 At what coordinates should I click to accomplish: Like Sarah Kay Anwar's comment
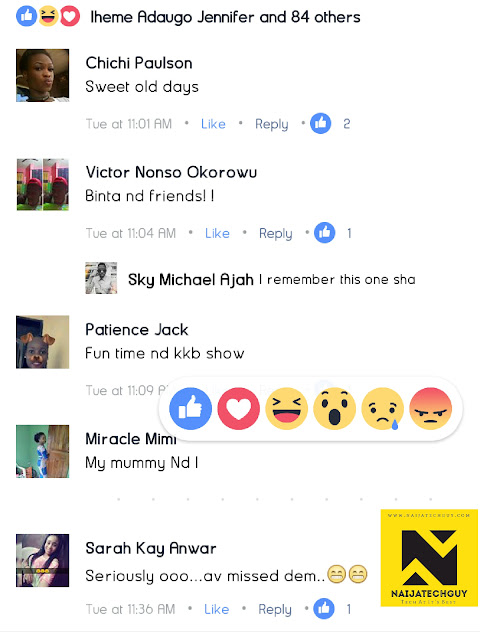point(216,609)
